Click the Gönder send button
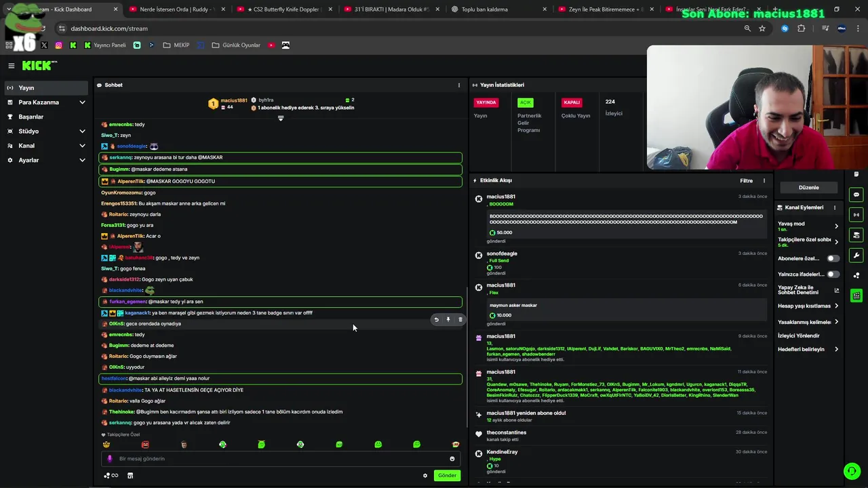 (x=448, y=476)
